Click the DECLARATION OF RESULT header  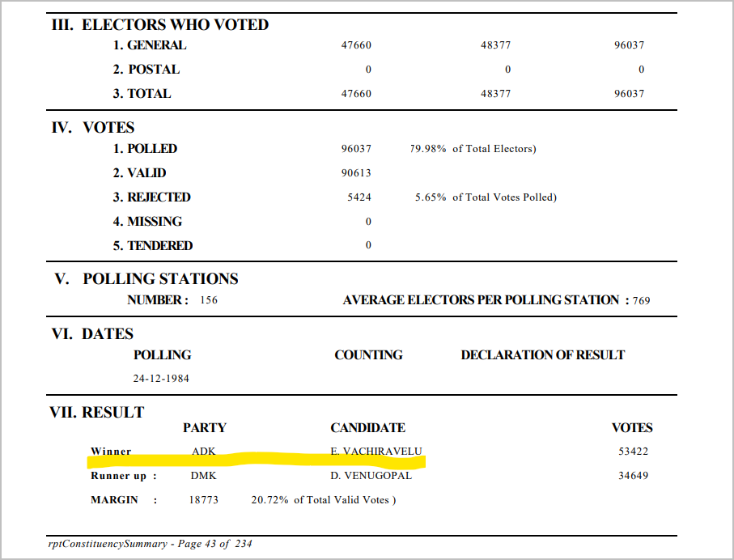coord(542,355)
